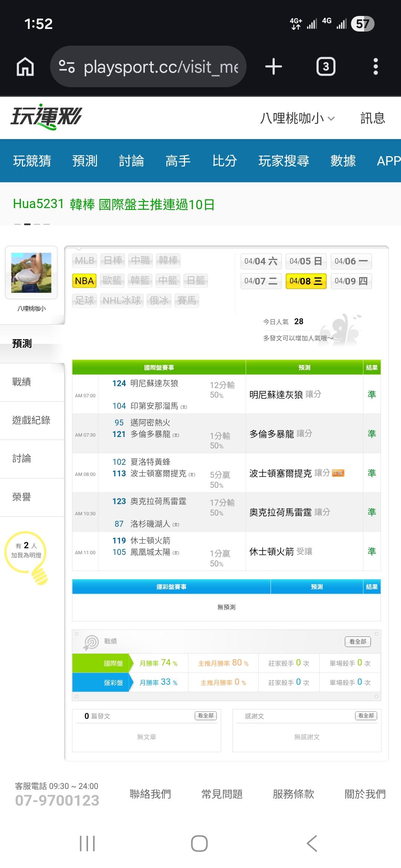Image resolution: width=401 pixels, height=868 pixels.
Task: Open the 訊息 messages link
Action: (x=372, y=118)
